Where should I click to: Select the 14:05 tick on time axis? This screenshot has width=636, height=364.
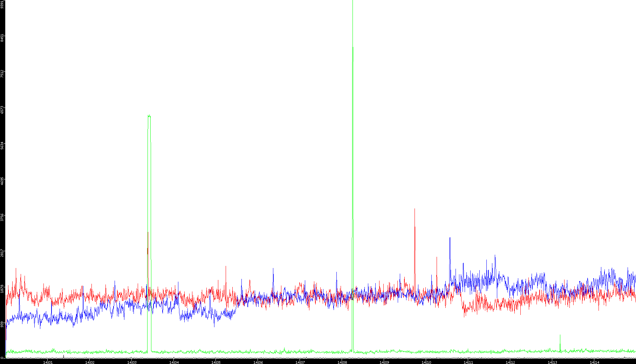pos(216,362)
